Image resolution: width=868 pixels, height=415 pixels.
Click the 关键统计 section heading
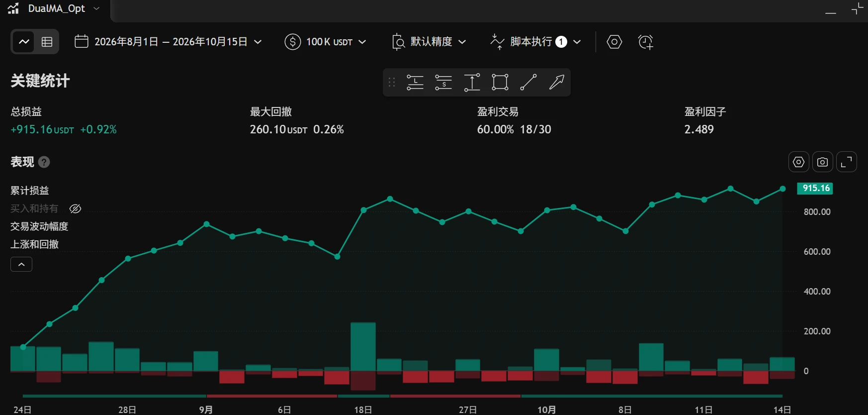coord(40,81)
